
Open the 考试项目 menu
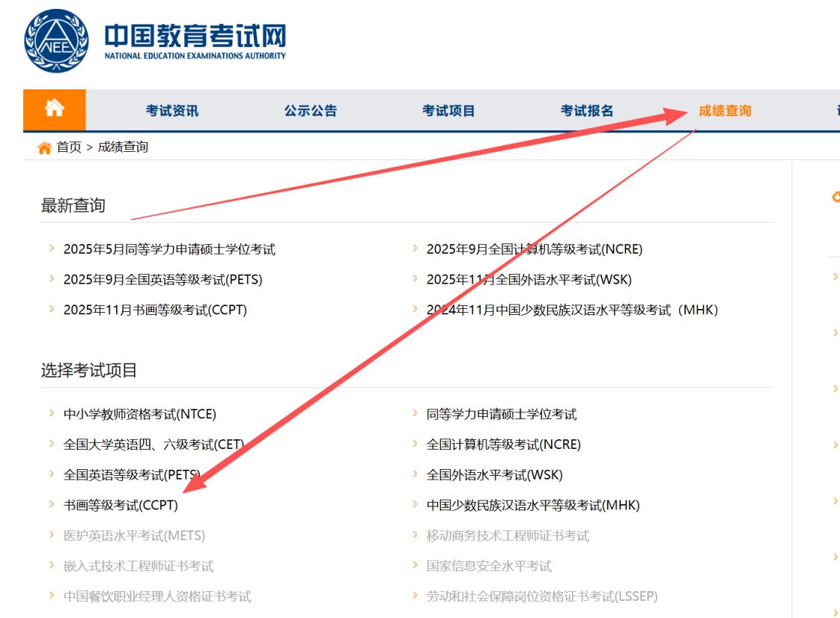(448, 111)
